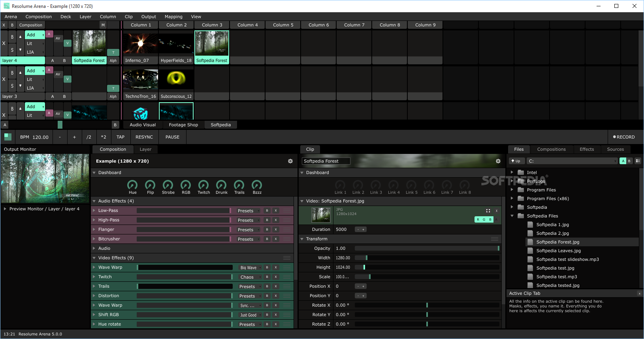The image size is (644, 339).
Task: Click the TAP tempo button
Action: pyautogui.click(x=121, y=137)
